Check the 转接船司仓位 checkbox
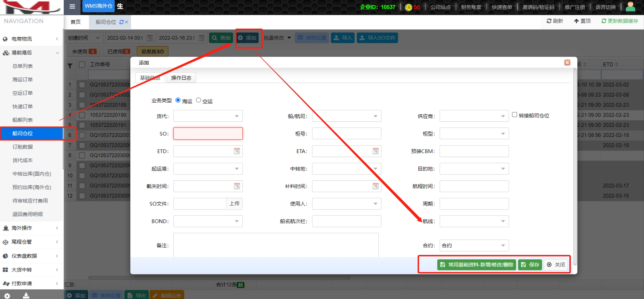Viewport: 644px width, 299px height. 514,115
